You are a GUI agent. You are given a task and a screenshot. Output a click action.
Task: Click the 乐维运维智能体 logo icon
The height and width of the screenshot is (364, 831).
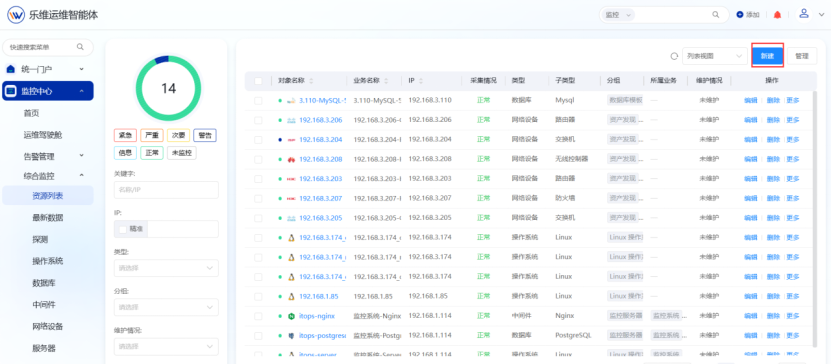coord(16,15)
